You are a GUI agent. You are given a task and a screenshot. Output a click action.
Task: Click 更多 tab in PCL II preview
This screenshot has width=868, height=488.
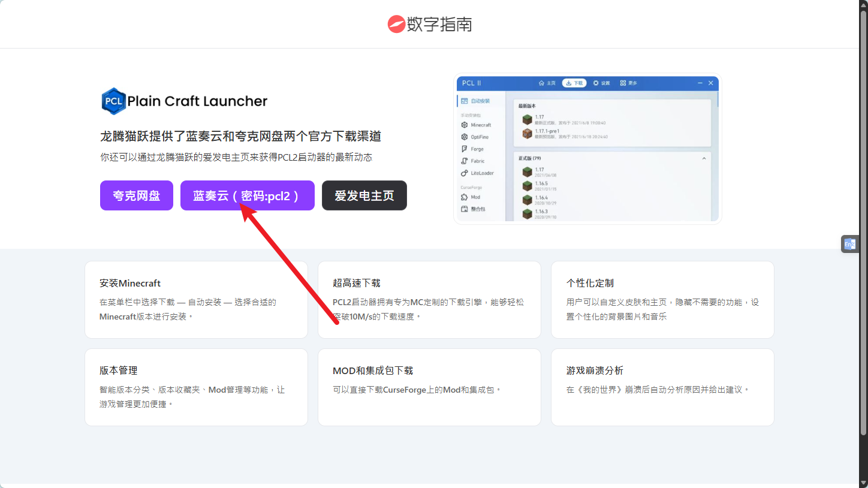tap(629, 83)
